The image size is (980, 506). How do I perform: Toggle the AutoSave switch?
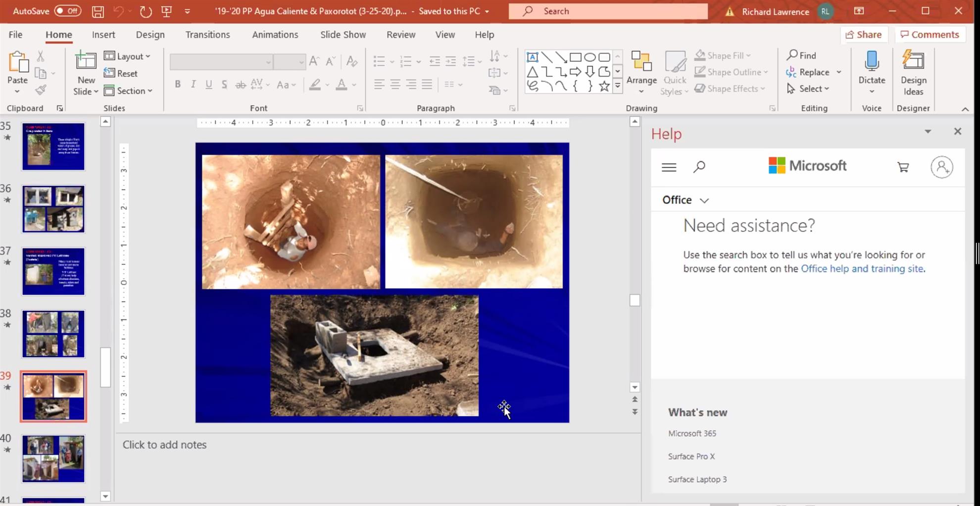67,11
